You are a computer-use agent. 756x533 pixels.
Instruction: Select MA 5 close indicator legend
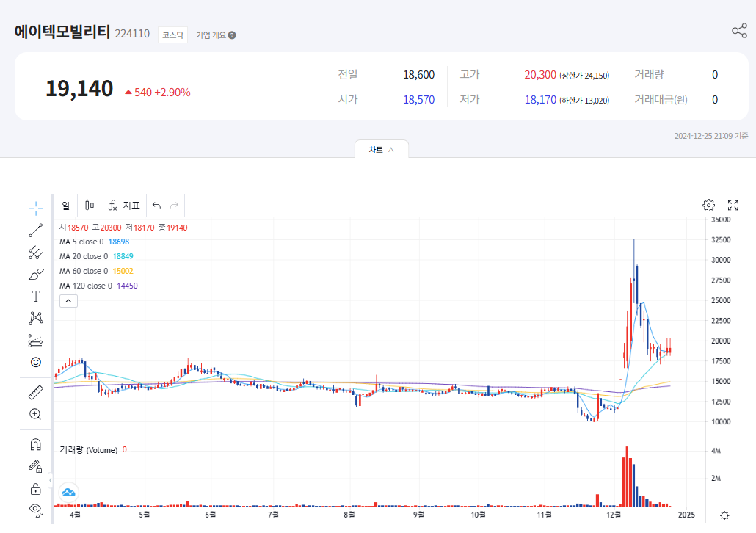tap(94, 242)
